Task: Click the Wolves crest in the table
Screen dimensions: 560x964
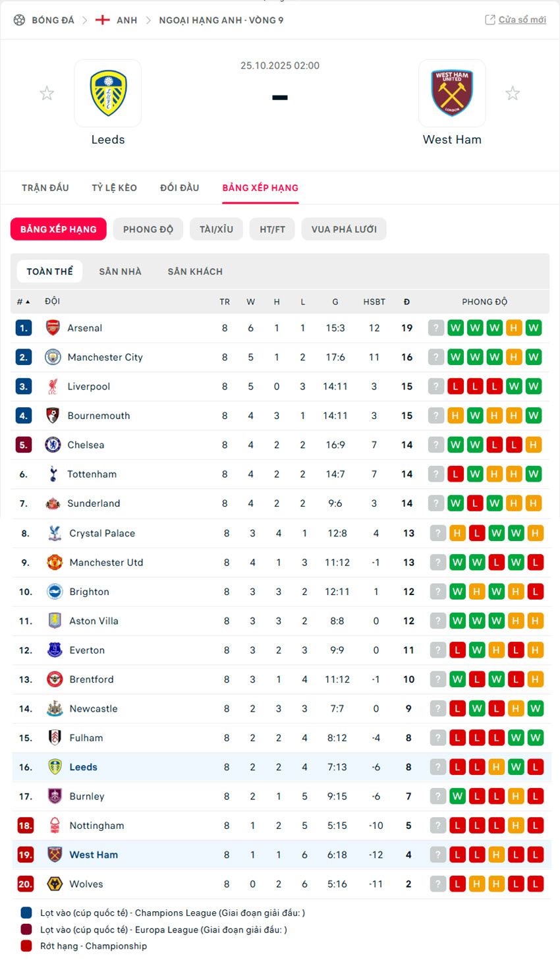Action: click(x=55, y=884)
